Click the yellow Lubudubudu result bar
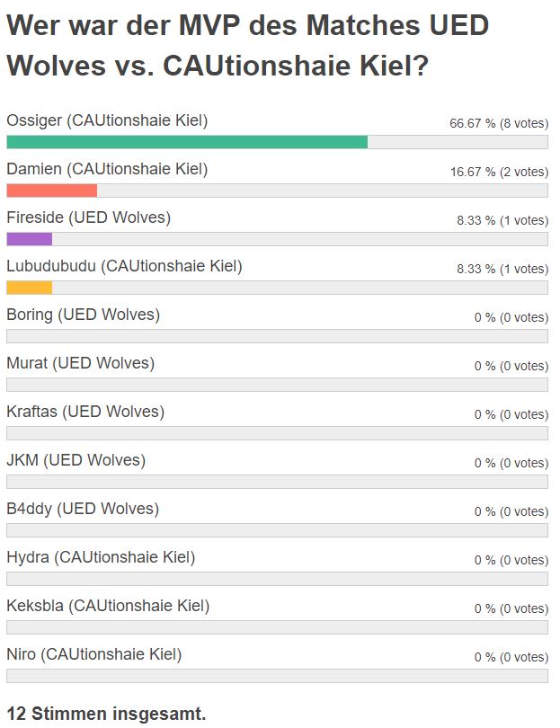This screenshot has width=560, height=728. click(30, 288)
